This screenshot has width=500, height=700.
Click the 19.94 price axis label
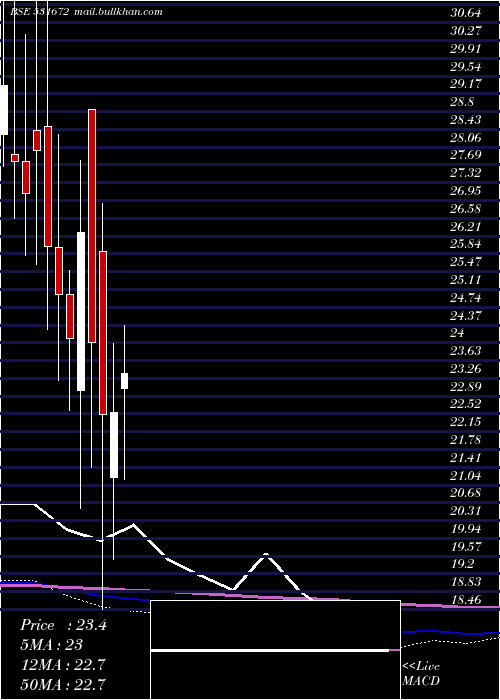point(466,528)
